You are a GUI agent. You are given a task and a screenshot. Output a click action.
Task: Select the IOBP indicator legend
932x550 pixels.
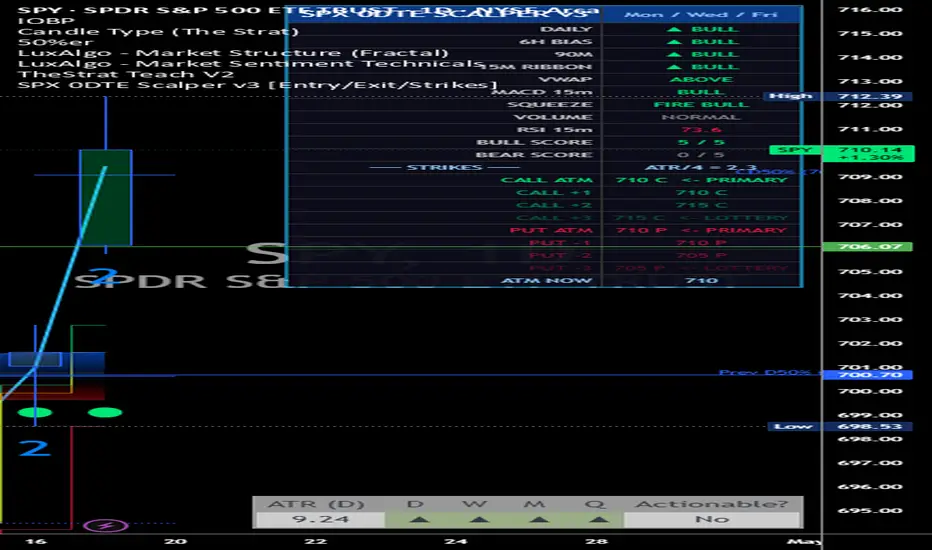coord(46,21)
